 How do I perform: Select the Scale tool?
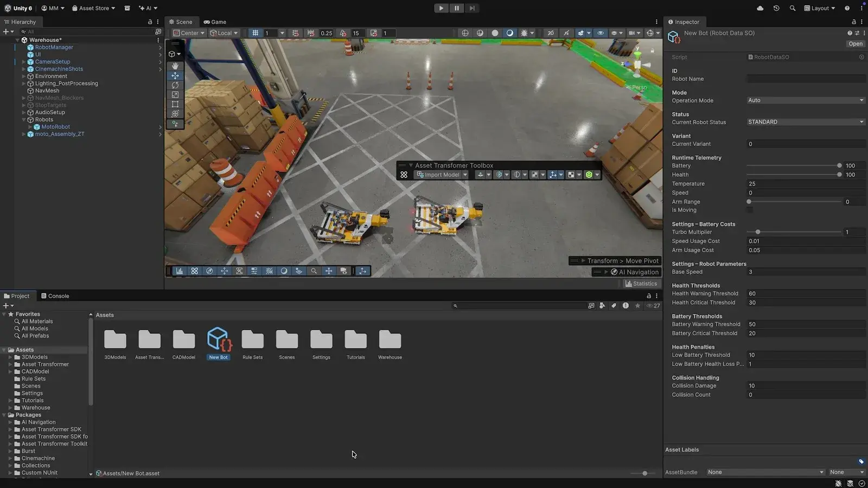coord(175,94)
